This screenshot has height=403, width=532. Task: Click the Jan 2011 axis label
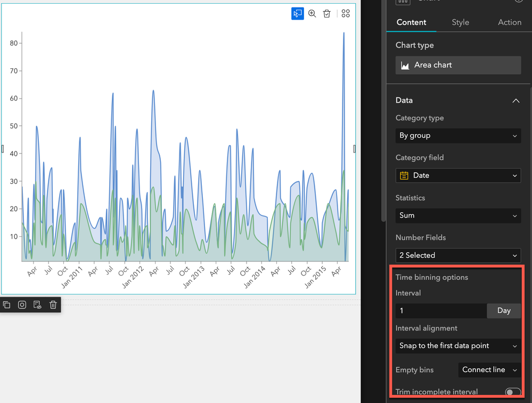[x=72, y=277]
